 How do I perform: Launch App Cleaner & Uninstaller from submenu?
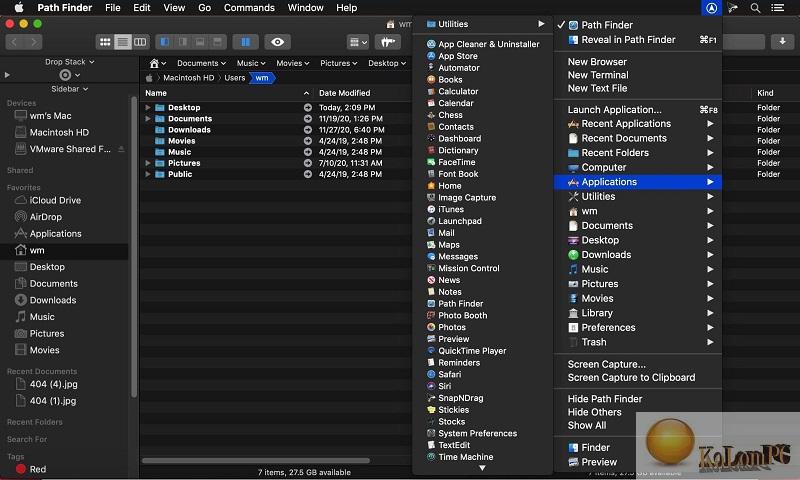coord(483,44)
